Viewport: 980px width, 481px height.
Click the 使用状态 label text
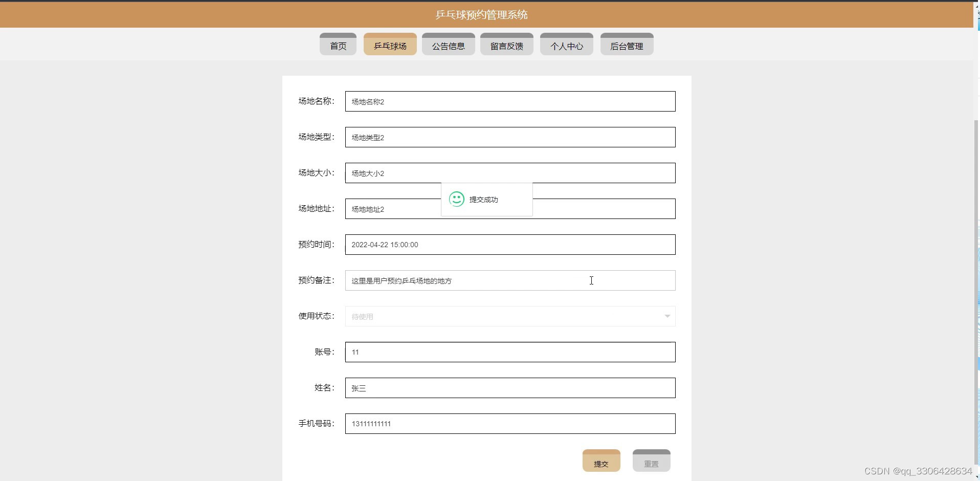tap(316, 316)
